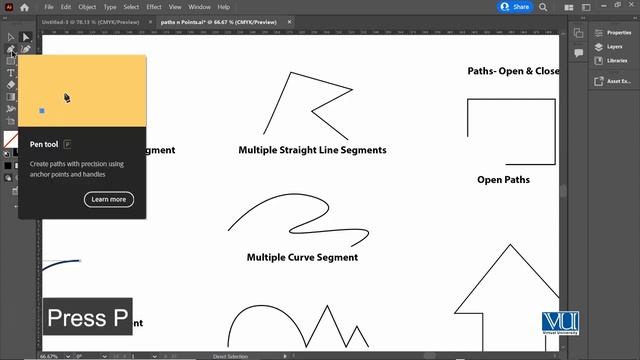Select the Shape Builder tool

(11, 109)
